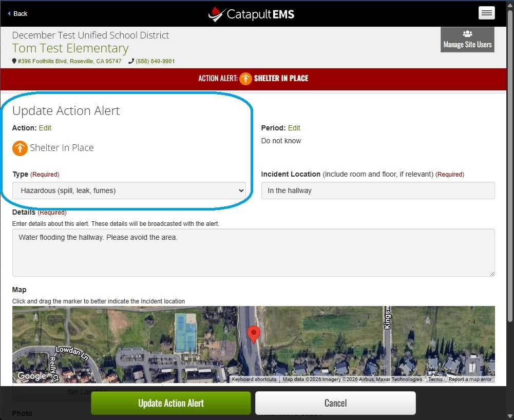The height and width of the screenshot is (420, 514).
Task: Click the 'Update Action Alert' page heading
Action: [x=66, y=111]
